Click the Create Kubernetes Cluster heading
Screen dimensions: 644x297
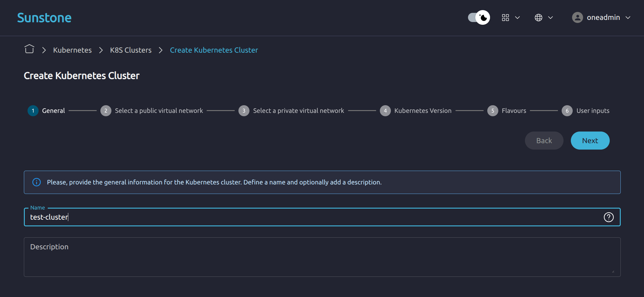pos(82,76)
